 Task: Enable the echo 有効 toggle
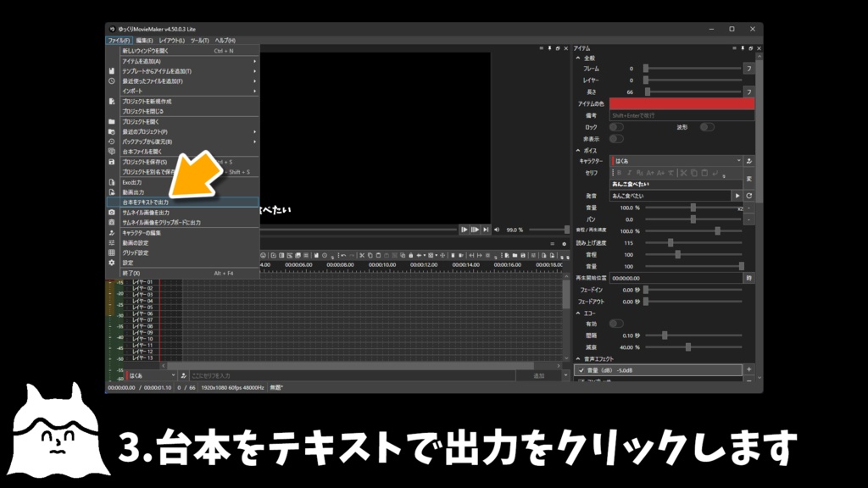617,324
